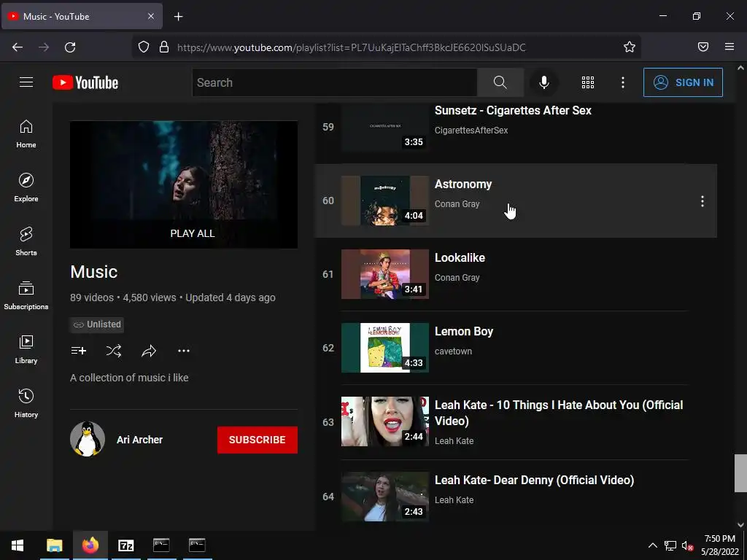747x560 pixels.
Task: Click scrollbar down arrow
Action: pos(740,525)
